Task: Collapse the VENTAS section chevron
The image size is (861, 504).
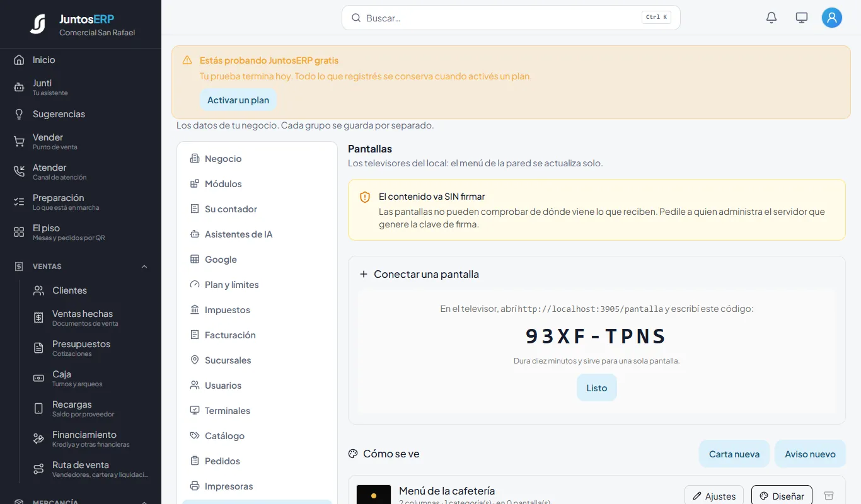Action: pos(144,266)
